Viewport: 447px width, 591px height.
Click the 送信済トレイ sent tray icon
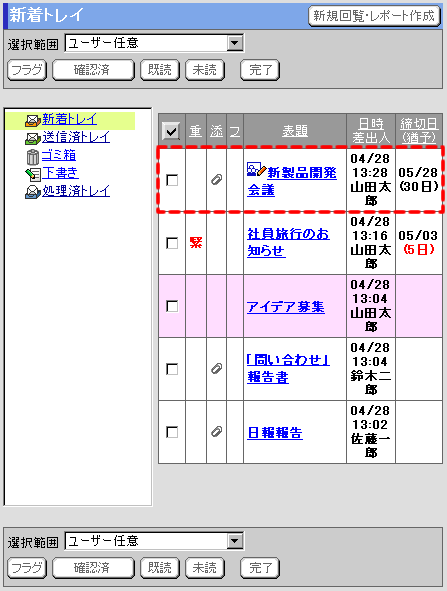(x=33, y=139)
